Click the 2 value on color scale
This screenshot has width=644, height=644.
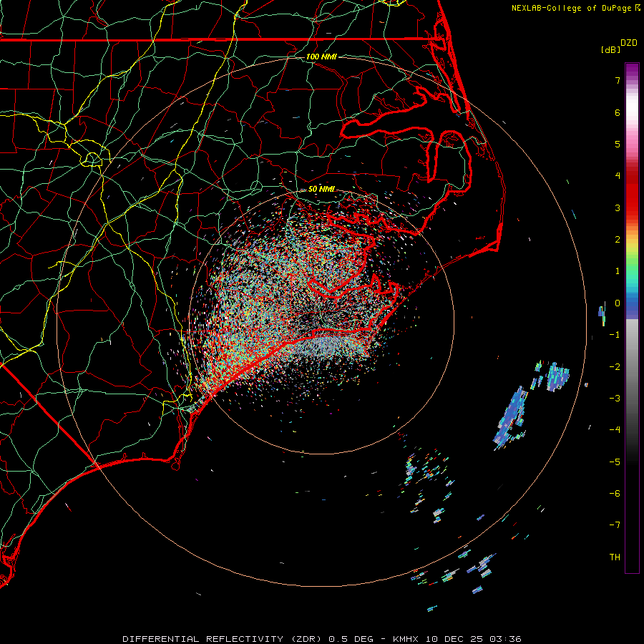[618, 240]
